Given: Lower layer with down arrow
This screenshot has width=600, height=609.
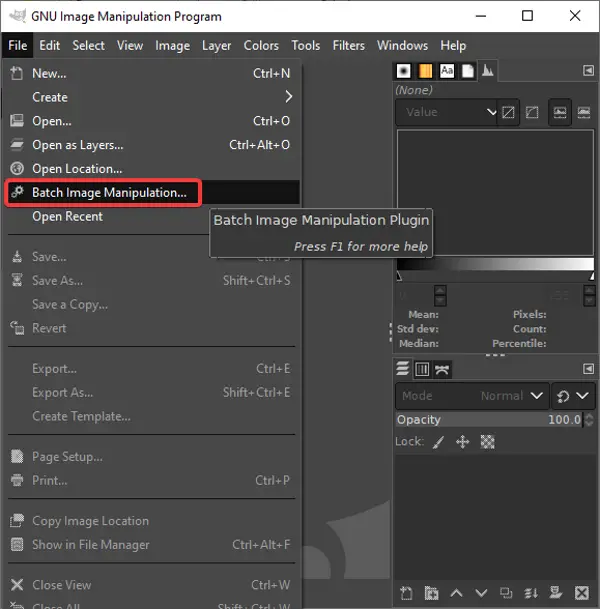Looking at the screenshot, I should 481,593.
